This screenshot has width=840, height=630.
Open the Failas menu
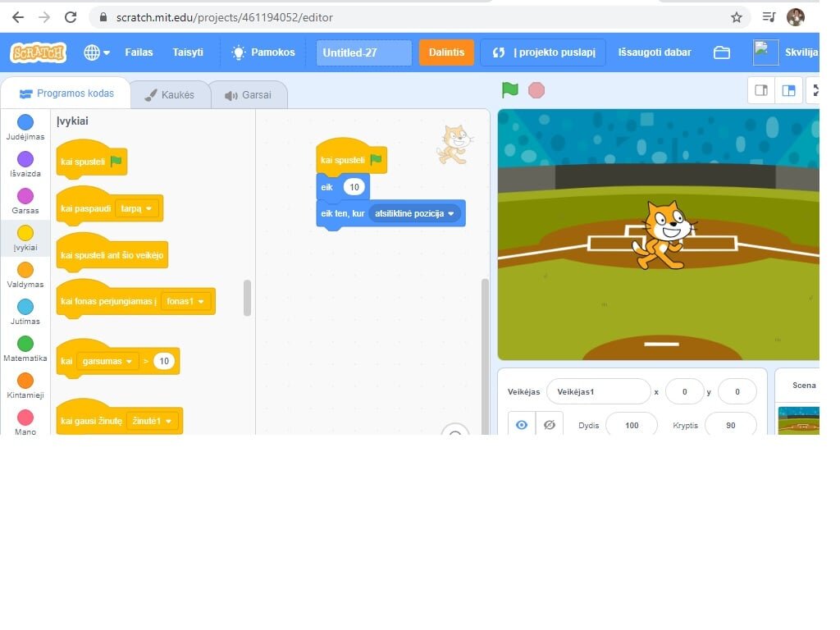click(139, 52)
